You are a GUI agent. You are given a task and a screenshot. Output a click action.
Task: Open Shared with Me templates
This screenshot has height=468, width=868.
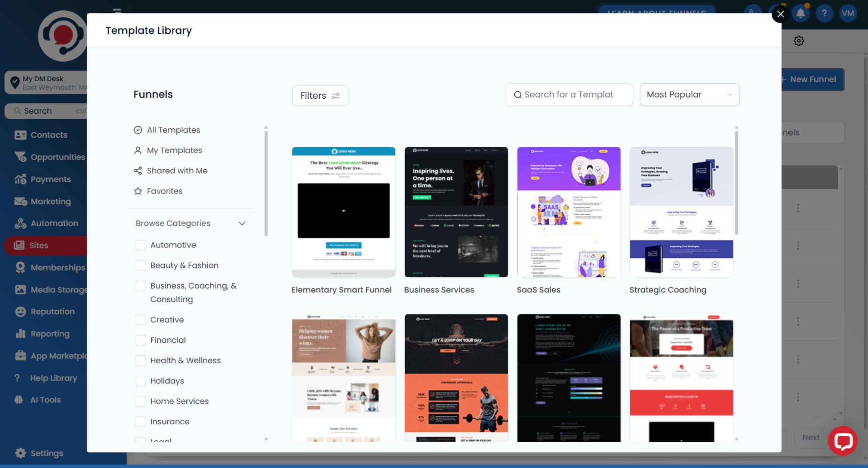coord(177,171)
